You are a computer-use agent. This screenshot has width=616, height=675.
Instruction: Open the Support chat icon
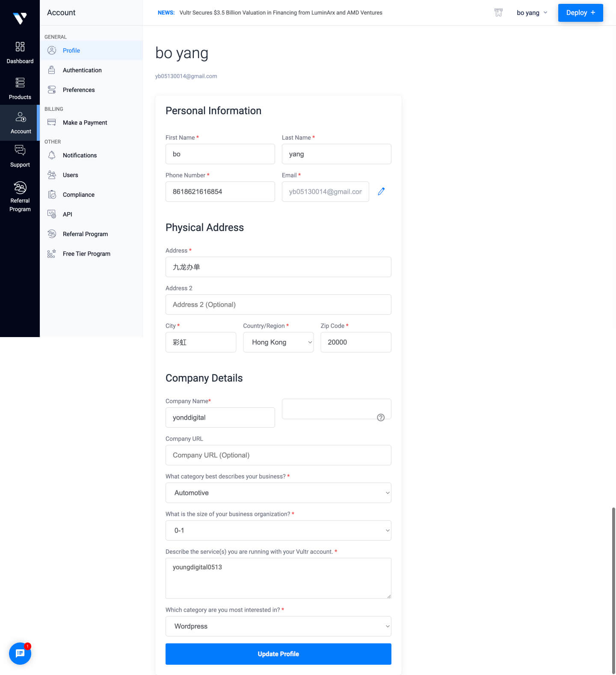(x=20, y=150)
